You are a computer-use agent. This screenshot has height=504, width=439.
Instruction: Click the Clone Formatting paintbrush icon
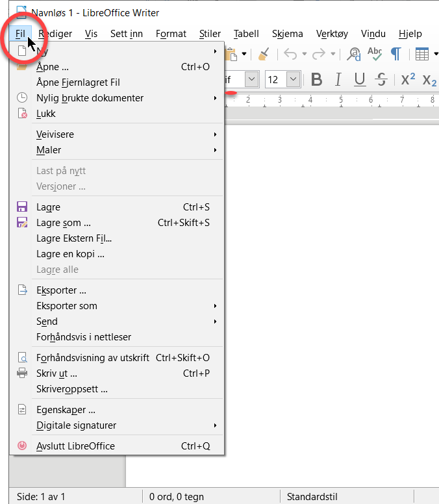(263, 54)
